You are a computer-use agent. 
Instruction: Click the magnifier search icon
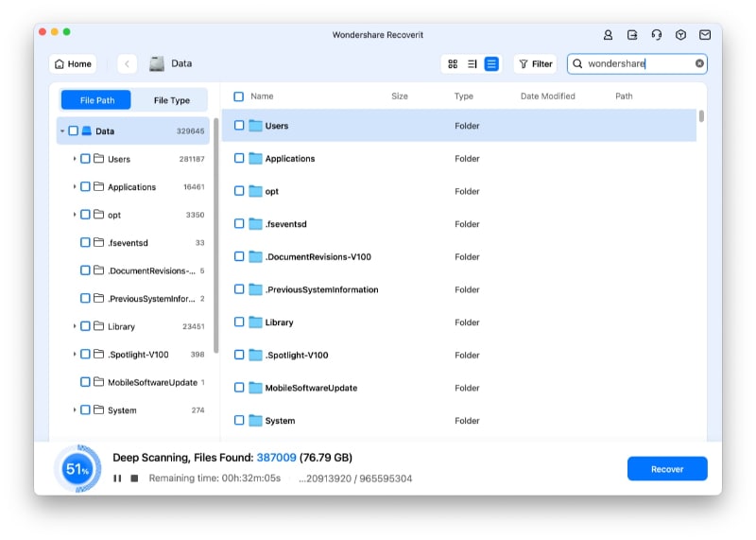577,63
